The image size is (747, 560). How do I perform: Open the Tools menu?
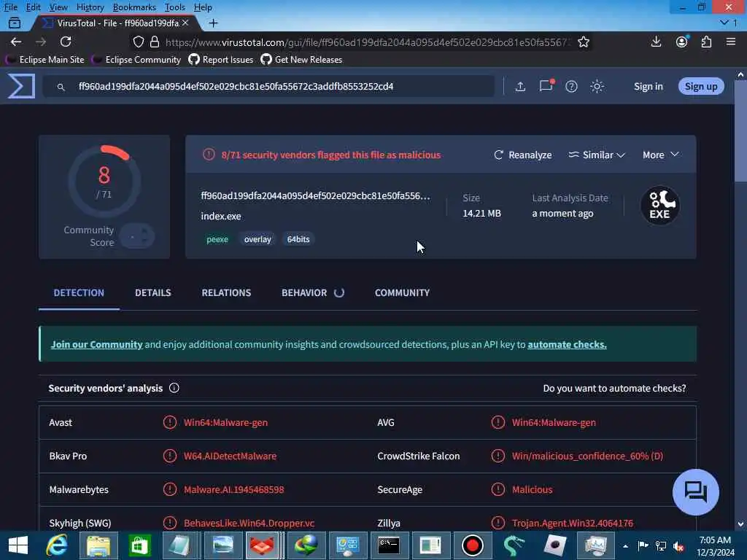click(175, 7)
